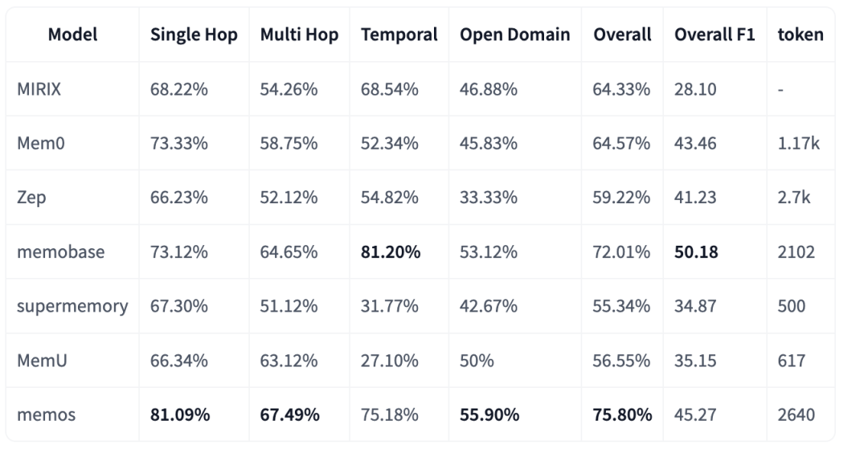Click the bold 81.09% Single Hop value
Screen dimensions: 868x449
coord(180,415)
